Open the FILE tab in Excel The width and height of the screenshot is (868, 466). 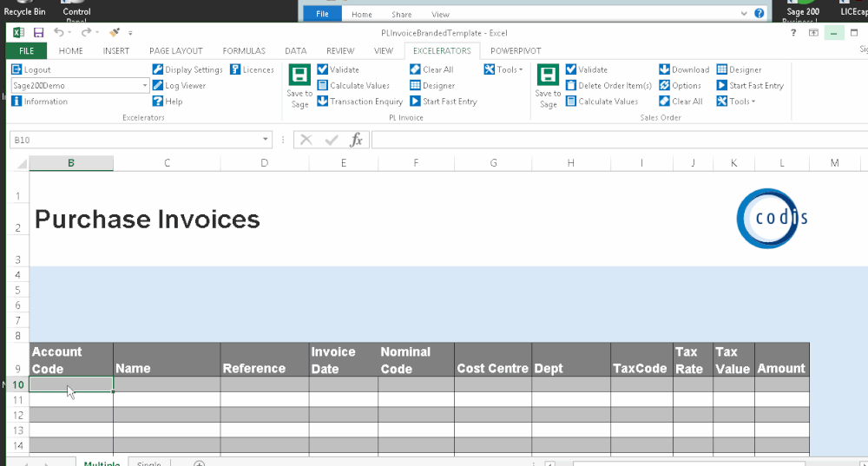pyautogui.click(x=27, y=51)
